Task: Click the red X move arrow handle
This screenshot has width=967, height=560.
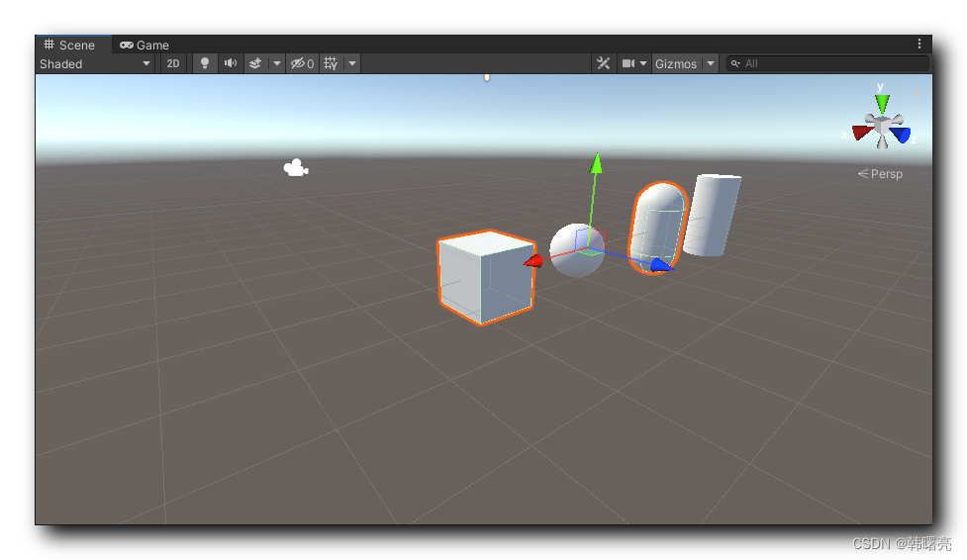Action: click(533, 261)
